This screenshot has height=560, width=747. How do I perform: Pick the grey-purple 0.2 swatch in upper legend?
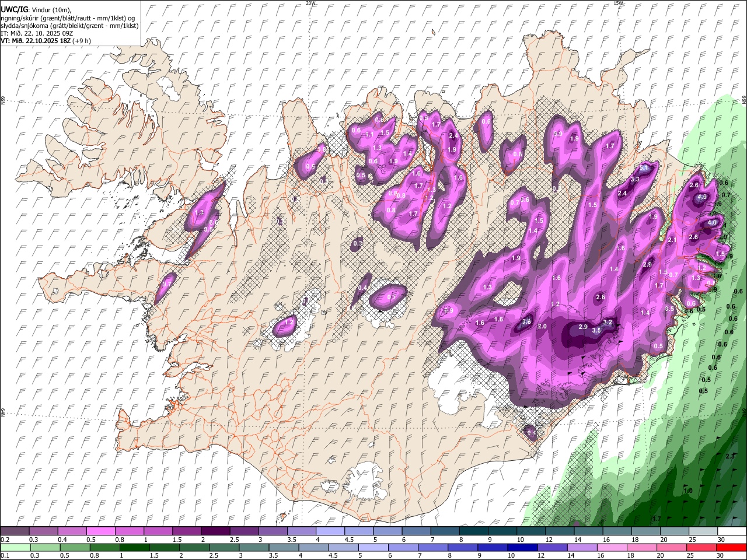15,531
